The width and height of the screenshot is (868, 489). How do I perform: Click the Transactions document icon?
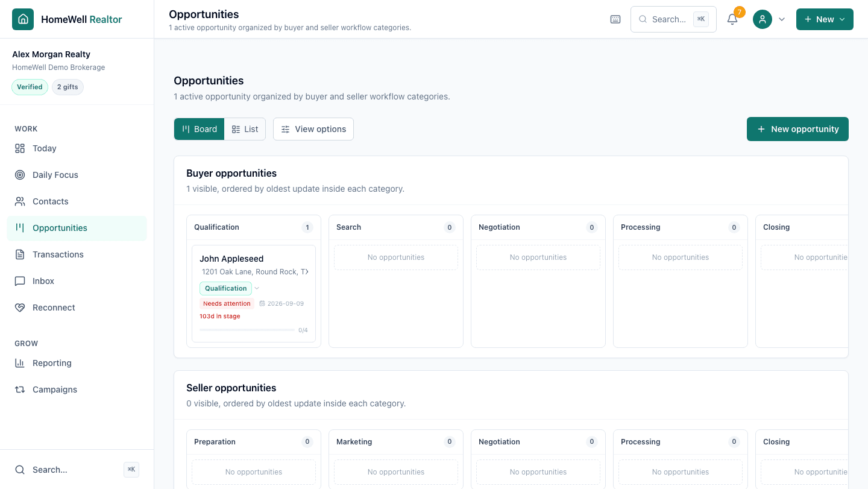click(20, 254)
